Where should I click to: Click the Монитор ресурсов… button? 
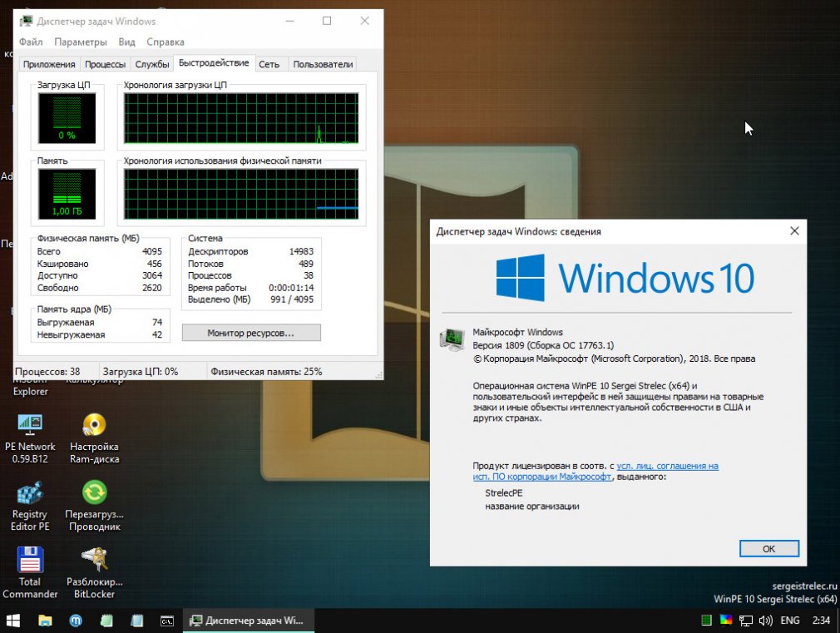[x=251, y=333]
